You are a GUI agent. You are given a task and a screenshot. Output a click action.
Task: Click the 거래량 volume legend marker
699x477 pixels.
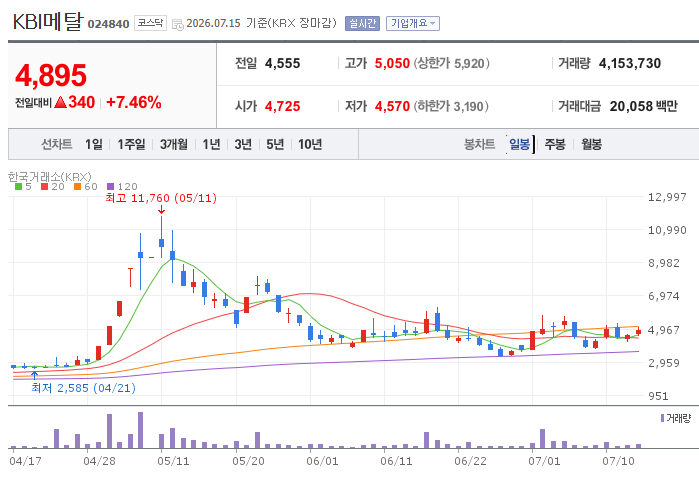tap(662, 418)
